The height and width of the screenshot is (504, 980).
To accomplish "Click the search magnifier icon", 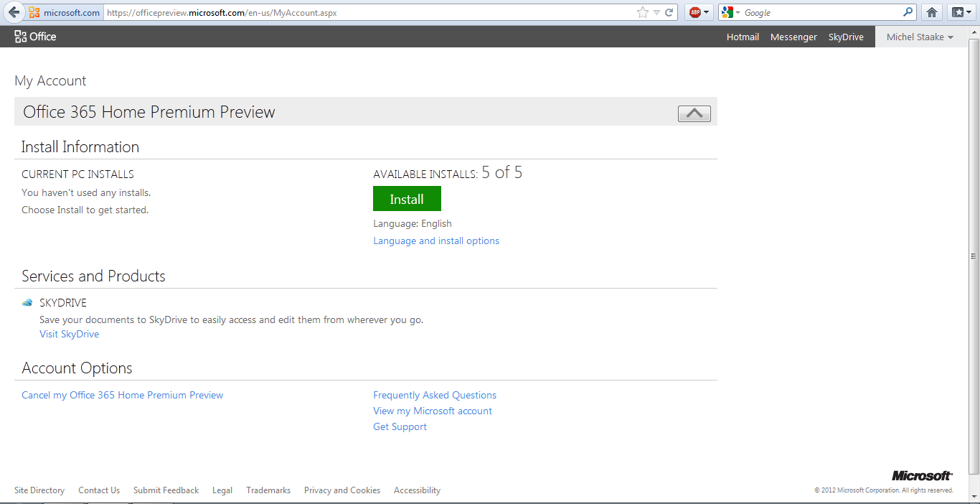I will click(908, 12).
